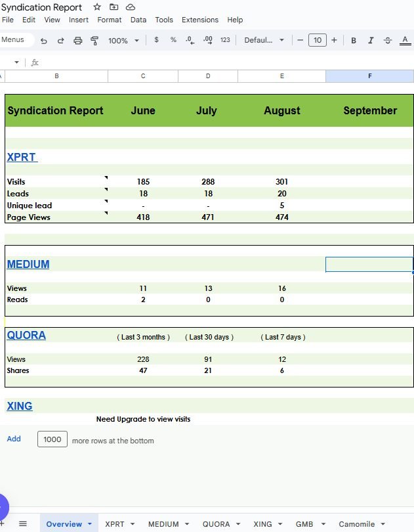Activate the paint format tool

click(94, 41)
